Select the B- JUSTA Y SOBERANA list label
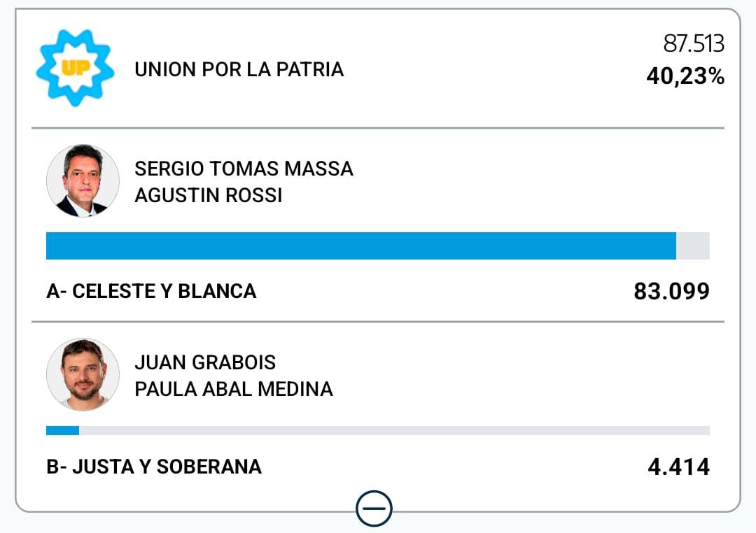Screen dimensions: 756x533 [x=154, y=467]
